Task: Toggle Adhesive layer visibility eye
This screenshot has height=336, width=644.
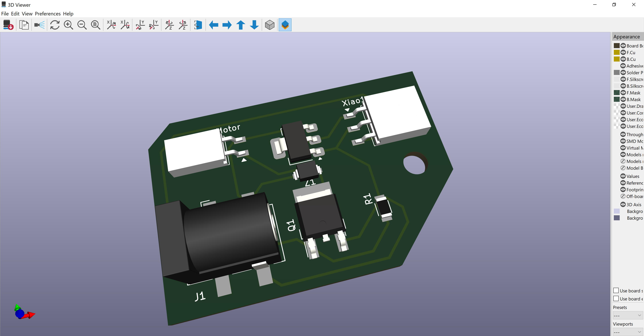Action: (x=623, y=66)
